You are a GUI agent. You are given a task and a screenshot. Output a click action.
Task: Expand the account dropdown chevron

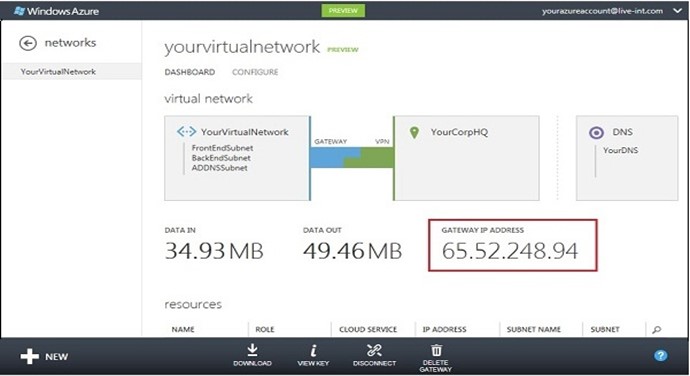(678, 11)
